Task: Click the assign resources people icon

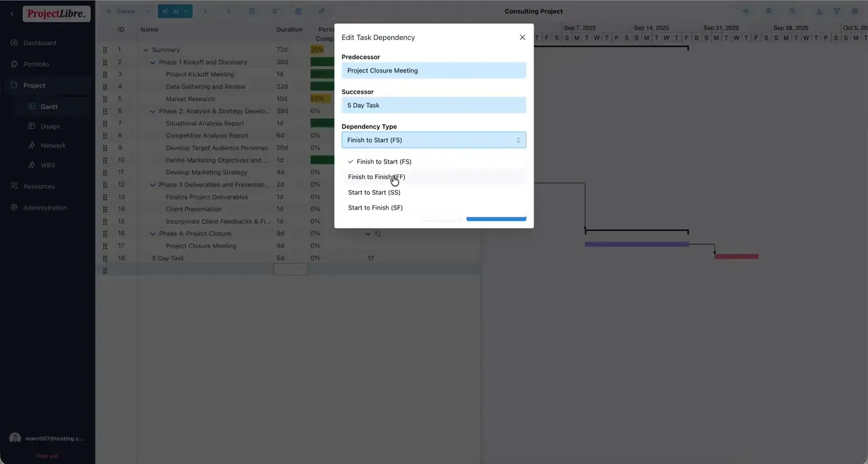Action: (x=252, y=12)
